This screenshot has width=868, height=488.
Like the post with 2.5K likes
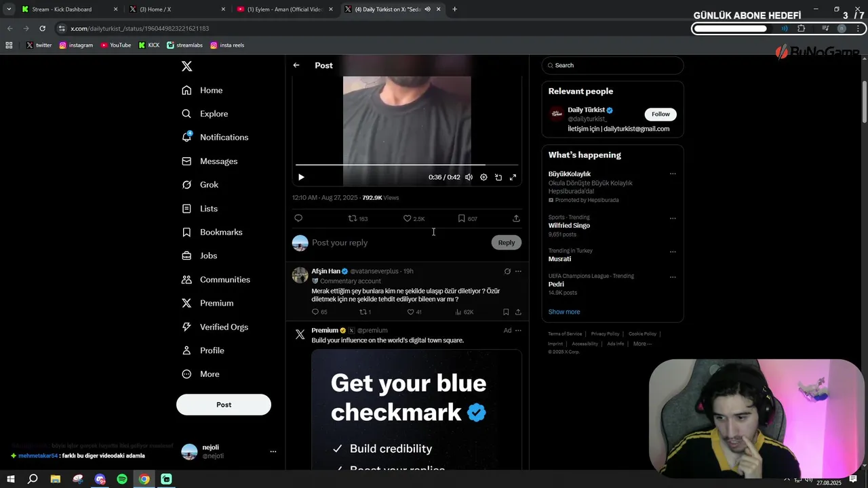click(414, 218)
